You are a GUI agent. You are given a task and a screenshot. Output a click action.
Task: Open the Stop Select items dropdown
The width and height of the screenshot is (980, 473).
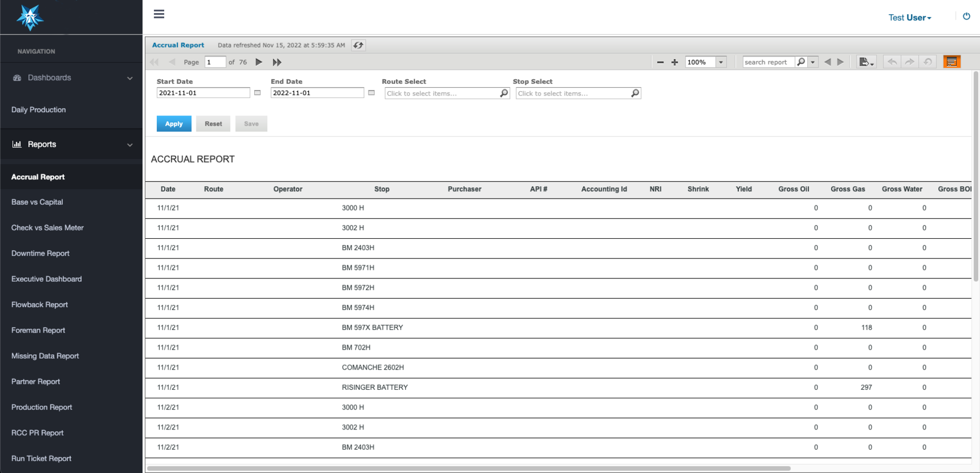coord(578,93)
